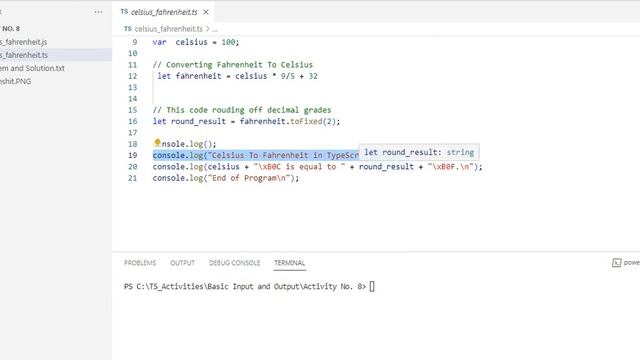Select the fahrenheit.ts file in explorer
This screenshot has width=640, height=360.
click(24, 55)
